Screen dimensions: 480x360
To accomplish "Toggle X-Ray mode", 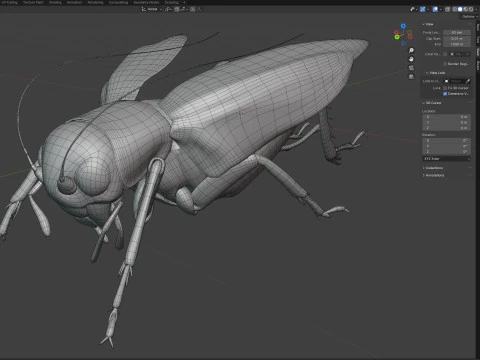I will point(448,9).
